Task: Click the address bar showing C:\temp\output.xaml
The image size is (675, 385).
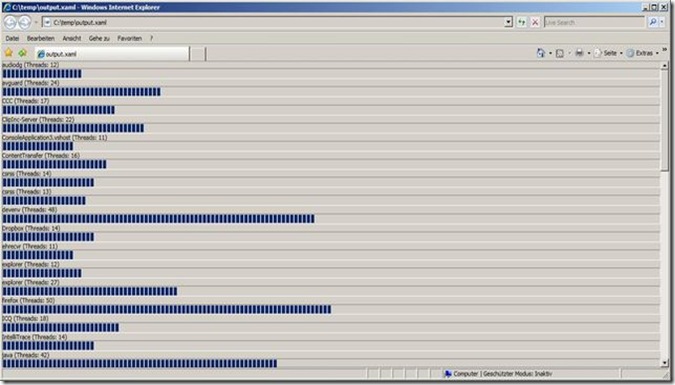Action: coord(274,22)
